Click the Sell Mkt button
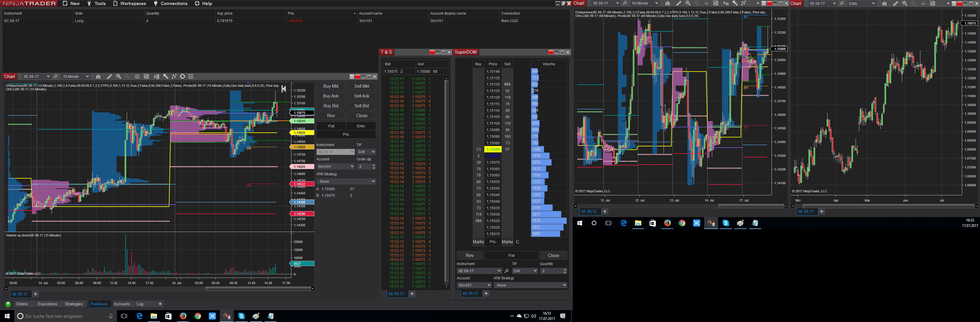The image size is (980, 322). pos(361,86)
